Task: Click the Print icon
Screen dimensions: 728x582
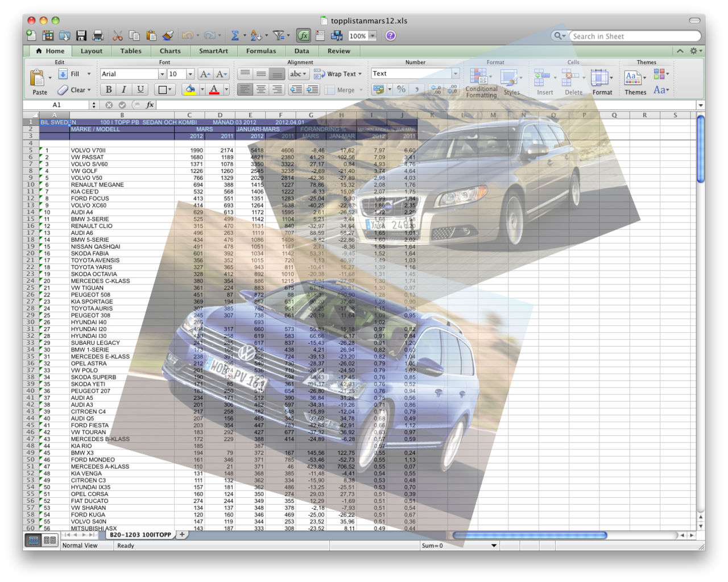Action: click(98, 36)
